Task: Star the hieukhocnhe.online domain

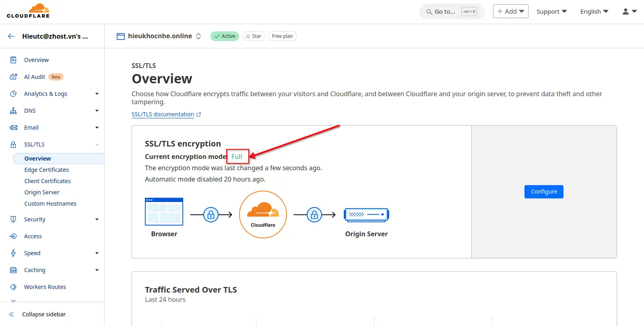Action: [x=253, y=36]
